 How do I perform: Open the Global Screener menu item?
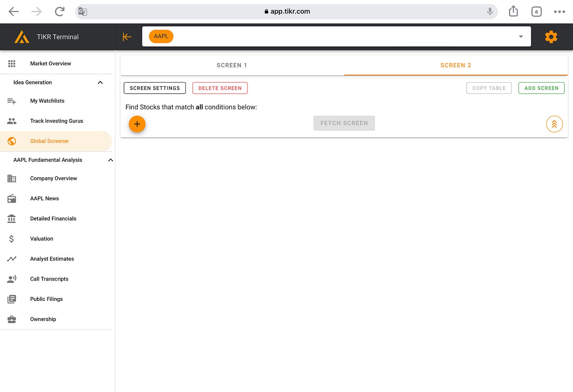click(56, 141)
